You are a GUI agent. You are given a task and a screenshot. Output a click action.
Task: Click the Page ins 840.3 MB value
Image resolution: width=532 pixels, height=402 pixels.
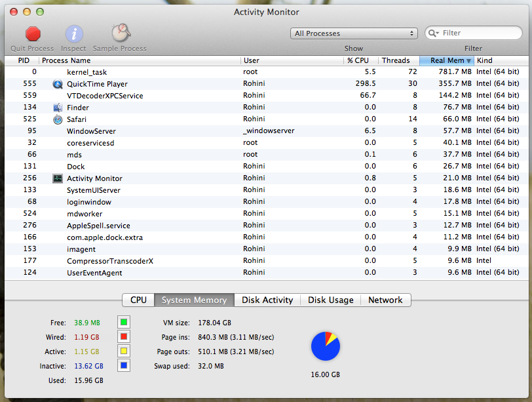pos(236,337)
